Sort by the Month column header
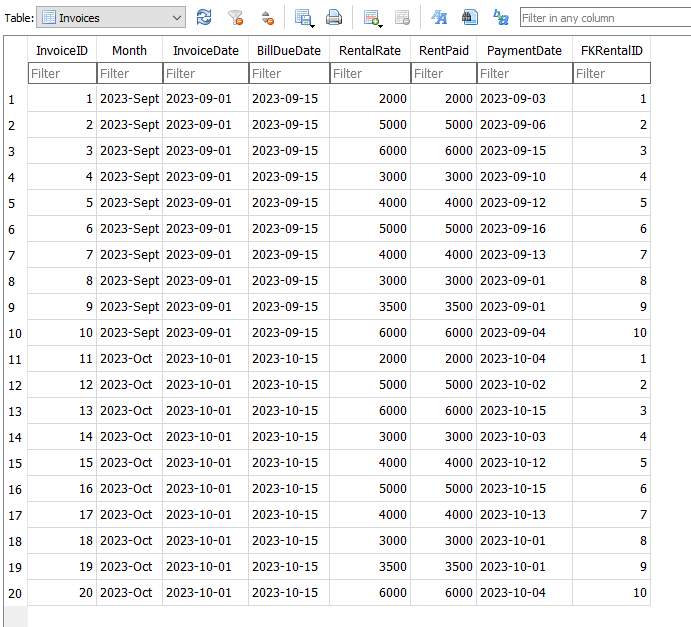Viewport: 691px width, 627px height. [130, 51]
